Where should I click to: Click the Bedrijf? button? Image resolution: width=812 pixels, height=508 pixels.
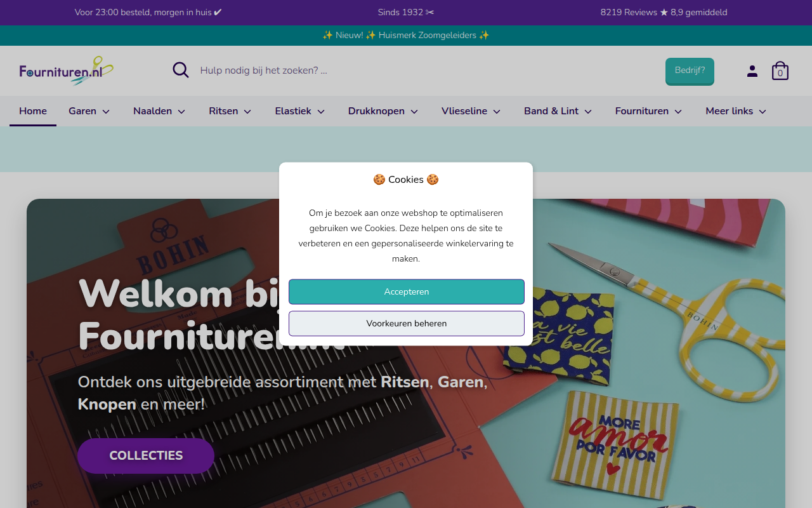coord(690,71)
